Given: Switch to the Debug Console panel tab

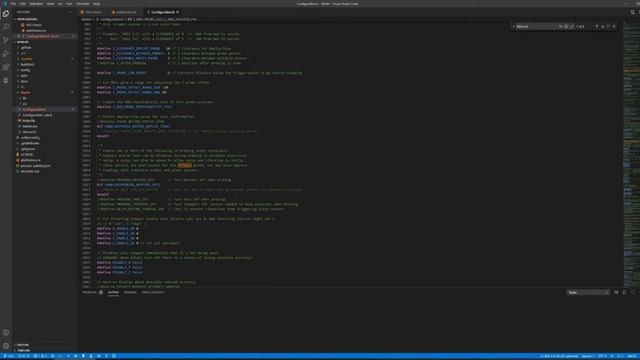Looking at the screenshot, I should (153, 292).
